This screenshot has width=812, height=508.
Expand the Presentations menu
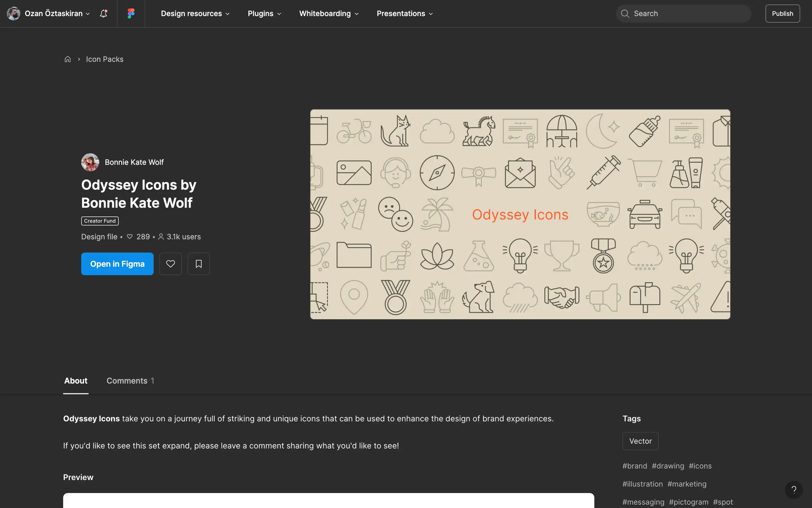[405, 14]
